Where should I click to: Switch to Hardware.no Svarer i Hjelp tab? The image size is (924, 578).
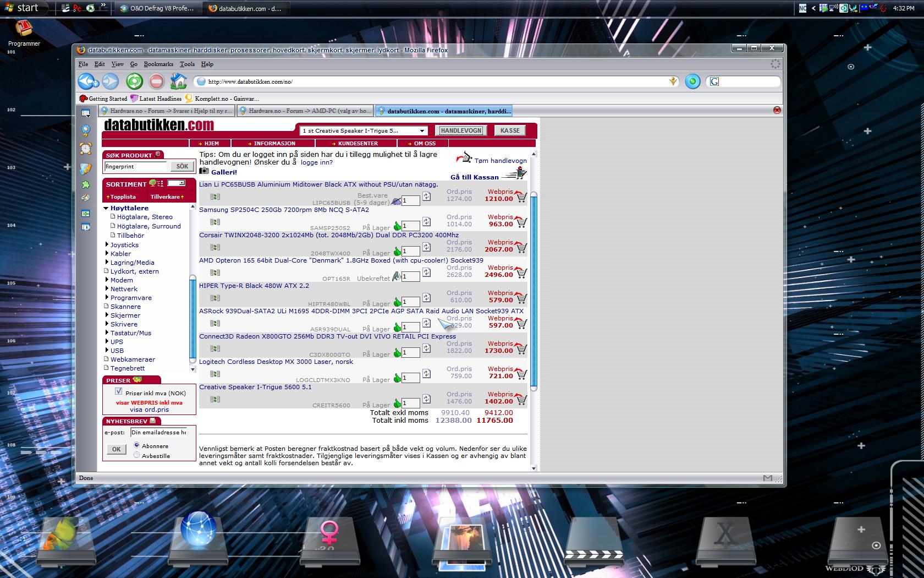click(x=167, y=111)
